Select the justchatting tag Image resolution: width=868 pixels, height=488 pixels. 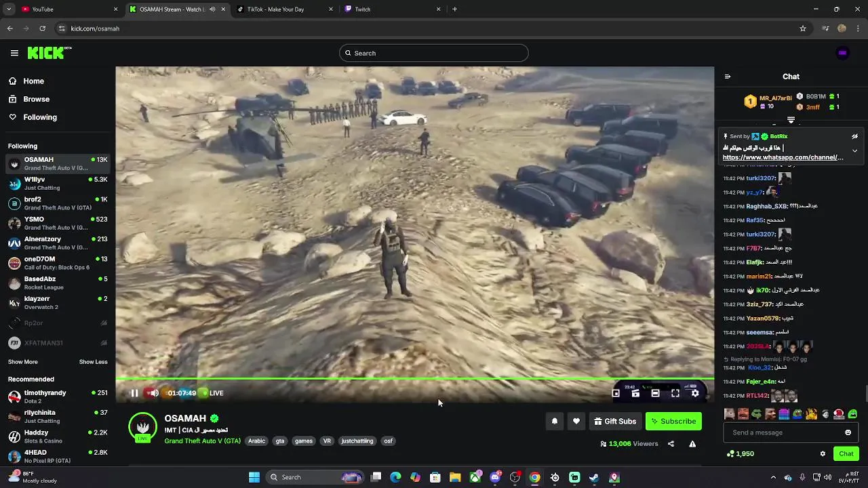[357, 441]
